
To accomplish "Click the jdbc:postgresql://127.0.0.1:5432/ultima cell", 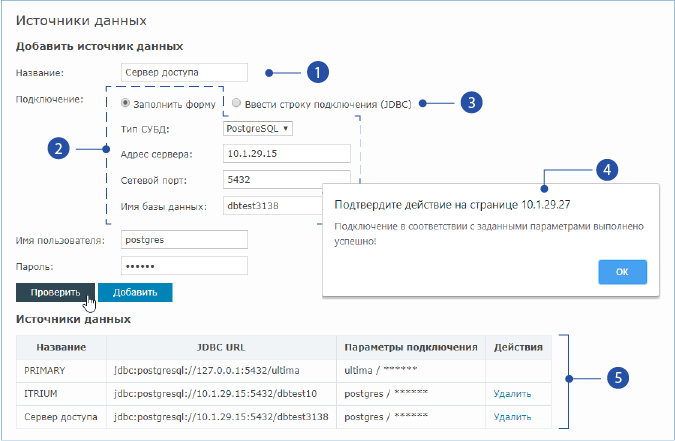I will coord(221,370).
